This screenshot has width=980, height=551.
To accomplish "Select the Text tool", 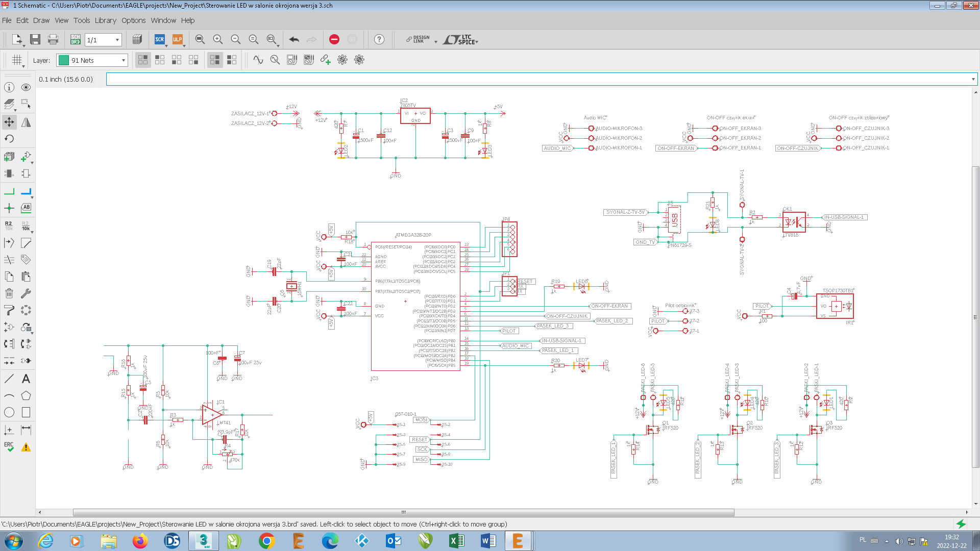I will [26, 379].
